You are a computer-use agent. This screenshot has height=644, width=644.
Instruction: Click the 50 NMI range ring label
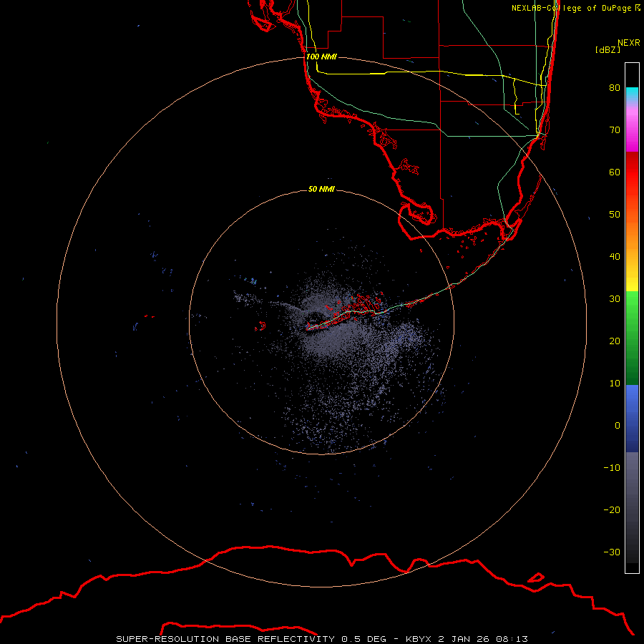pos(321,189)
